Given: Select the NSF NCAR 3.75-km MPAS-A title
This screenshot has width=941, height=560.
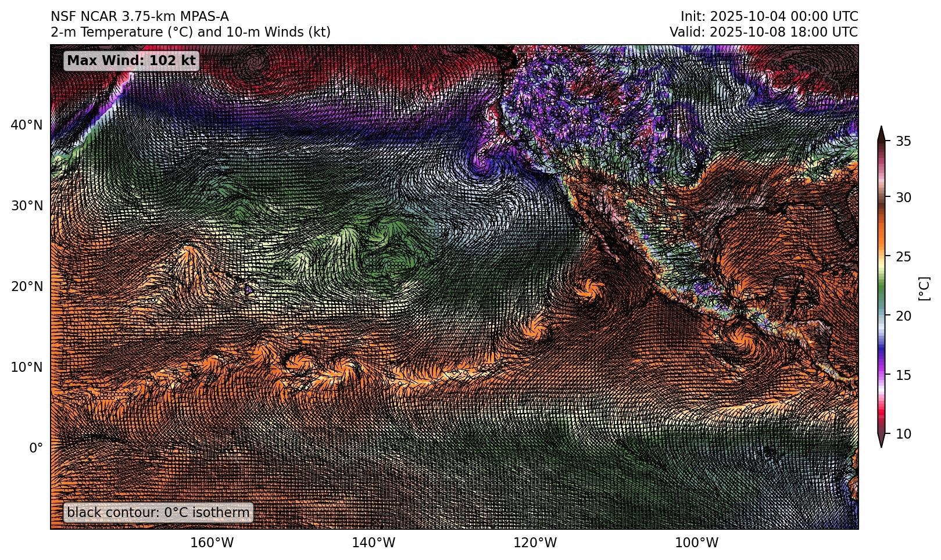Looking at the screenshot, I should click(139, 16).
